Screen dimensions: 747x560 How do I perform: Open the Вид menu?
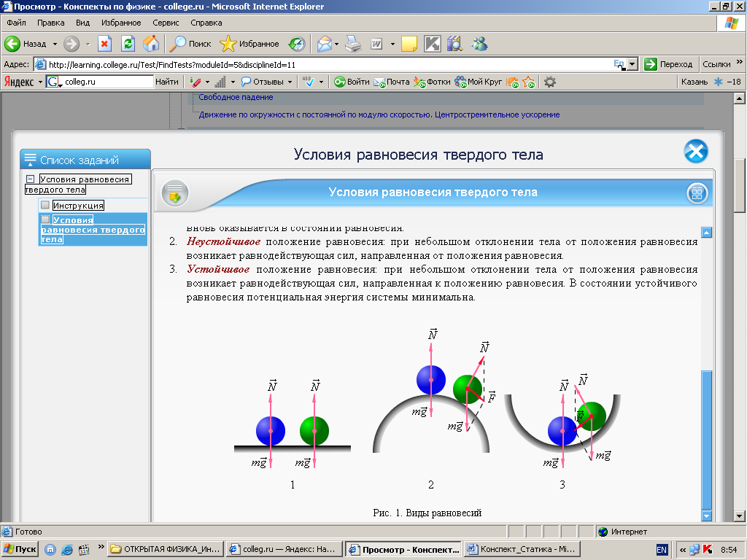click(82, 23)
